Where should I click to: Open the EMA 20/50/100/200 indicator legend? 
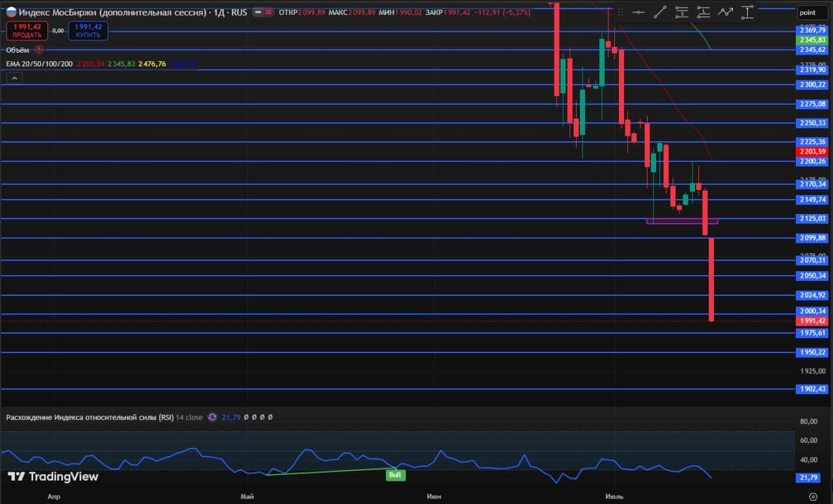(39, 64)
